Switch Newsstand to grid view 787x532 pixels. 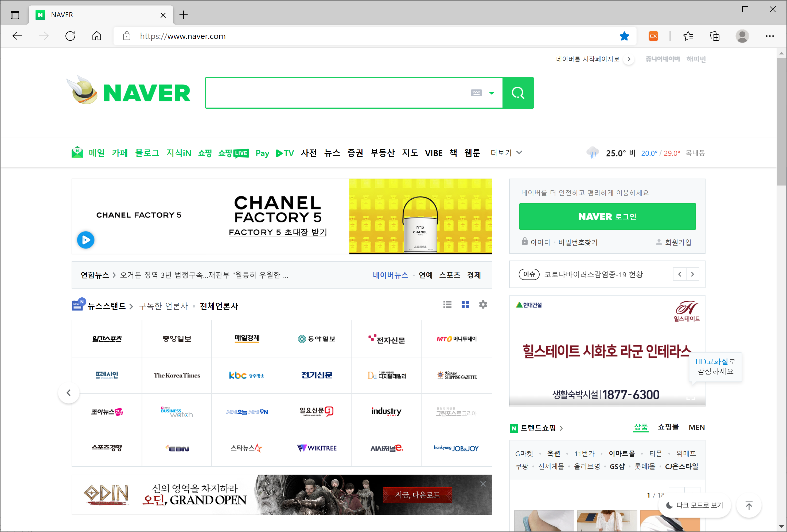point(465,305)
